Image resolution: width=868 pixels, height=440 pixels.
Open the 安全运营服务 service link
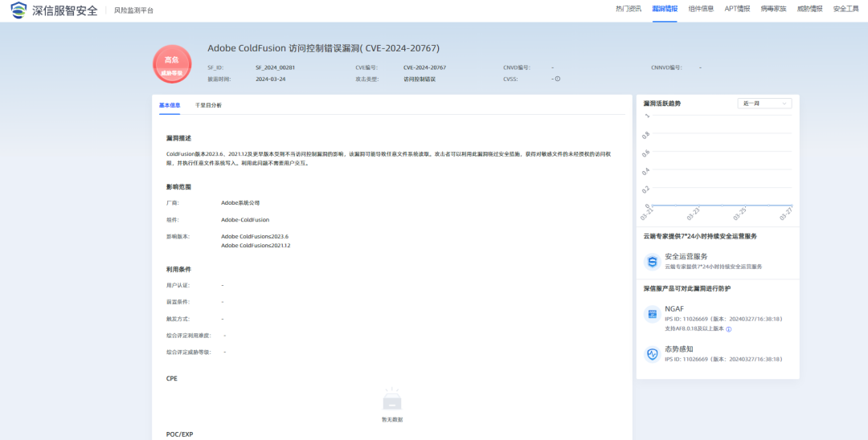point(686,256)
